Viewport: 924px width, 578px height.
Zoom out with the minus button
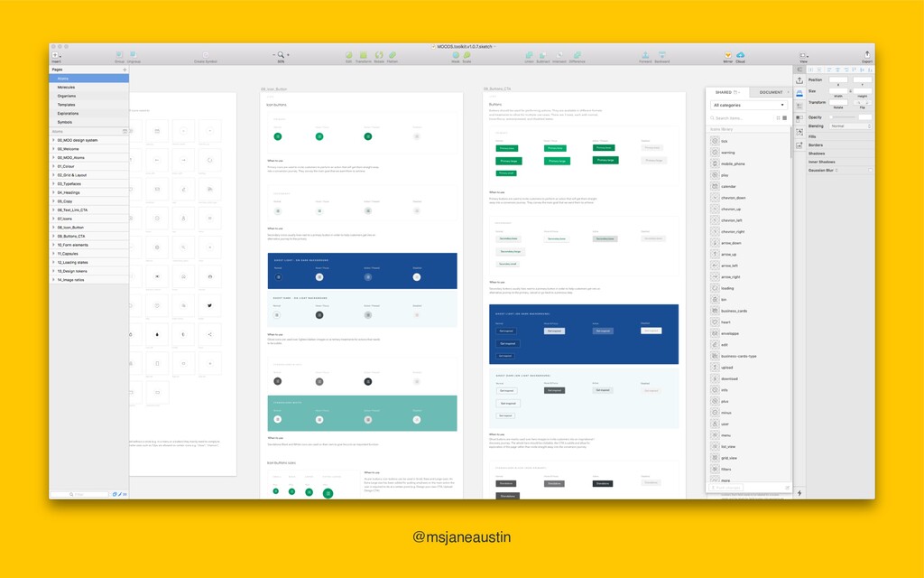(274, 55)
